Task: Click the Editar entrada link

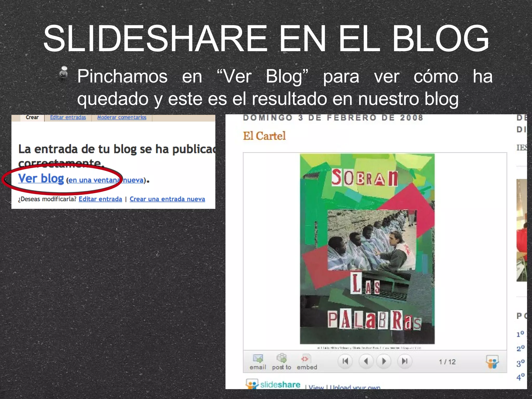Action: [x=100, y=199]
